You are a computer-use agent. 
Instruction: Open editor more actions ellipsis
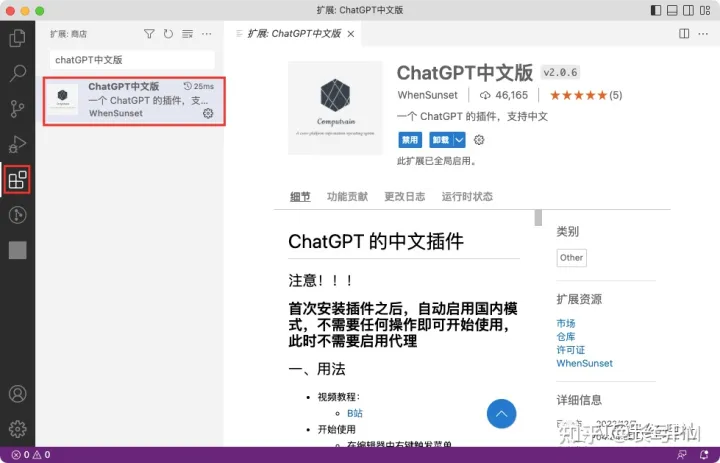click(x=703, y=34)
